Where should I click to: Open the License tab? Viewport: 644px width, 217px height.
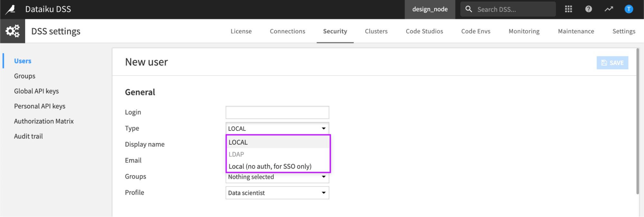click(x=241, y=31)
